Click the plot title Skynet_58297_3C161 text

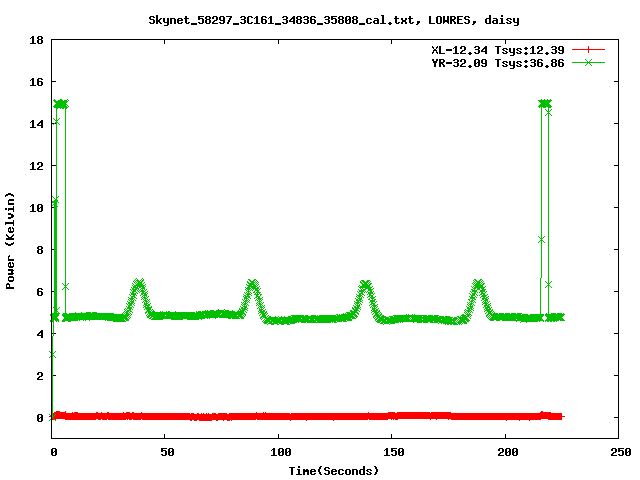[333, 20]
